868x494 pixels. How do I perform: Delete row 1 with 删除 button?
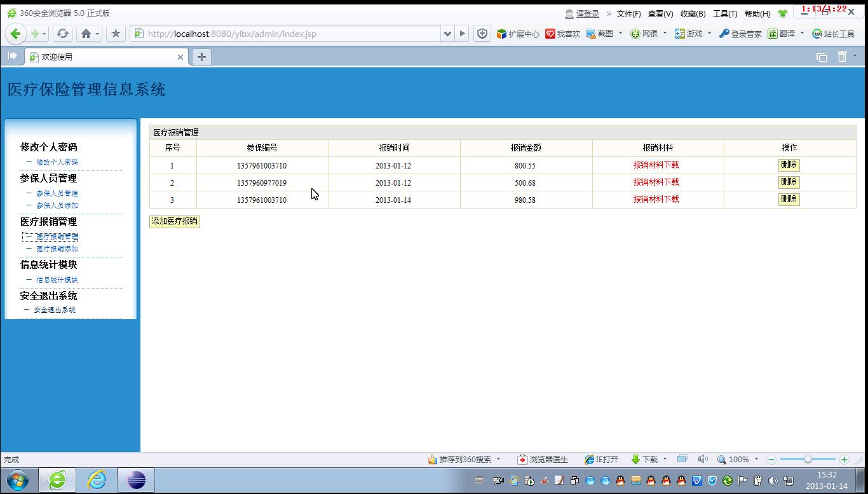point(789,165)
